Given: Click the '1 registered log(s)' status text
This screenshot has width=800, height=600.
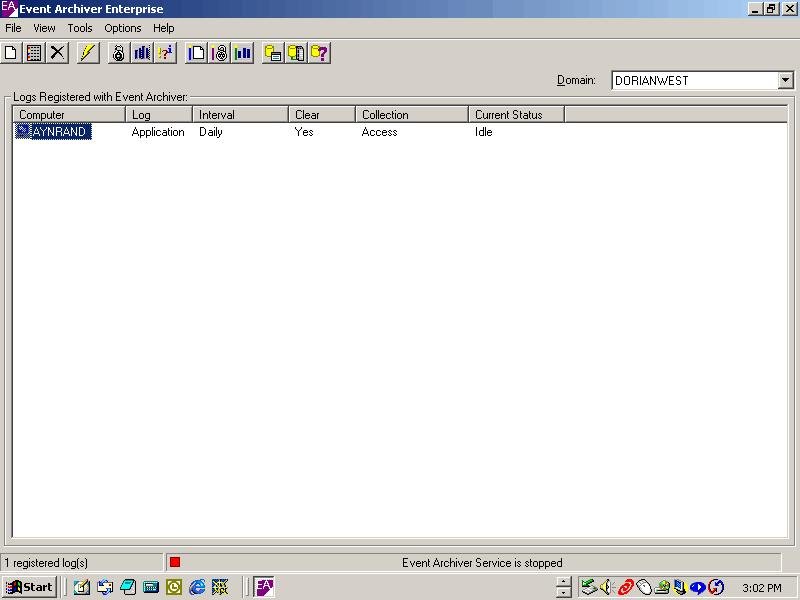Looking at the screenshot, I should pos(46,563).
